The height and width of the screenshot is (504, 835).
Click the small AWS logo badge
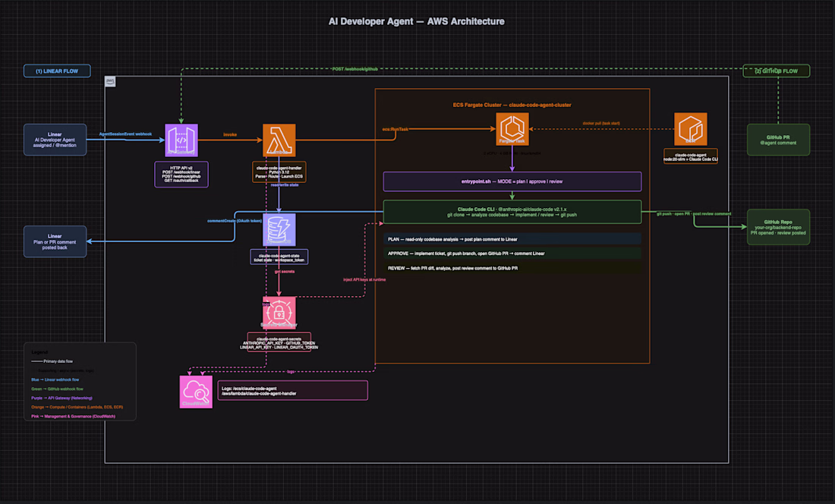click(x=110, y=81)
